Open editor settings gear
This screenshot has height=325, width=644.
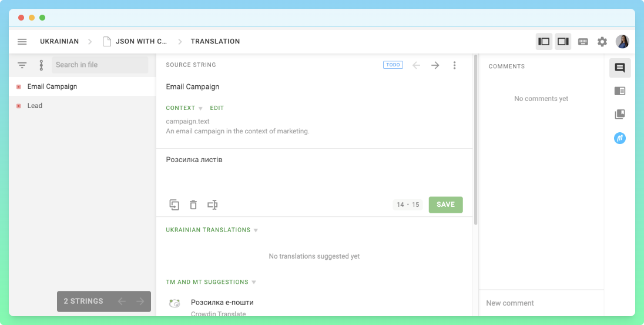[x=602, y=42]
